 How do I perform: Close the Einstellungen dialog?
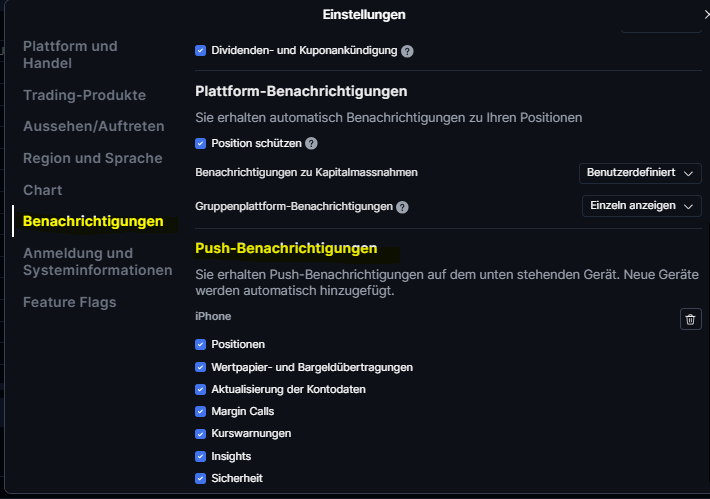pos(706,14)
